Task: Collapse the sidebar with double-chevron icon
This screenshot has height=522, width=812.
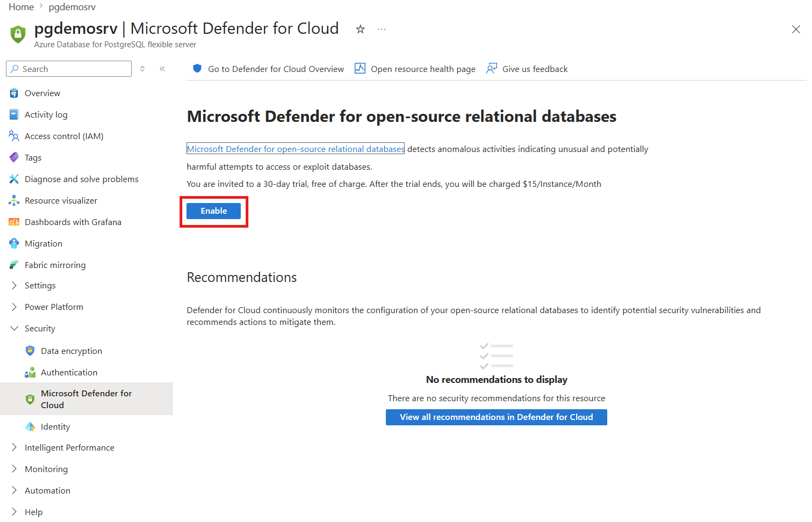Action: tap(162, 69)
